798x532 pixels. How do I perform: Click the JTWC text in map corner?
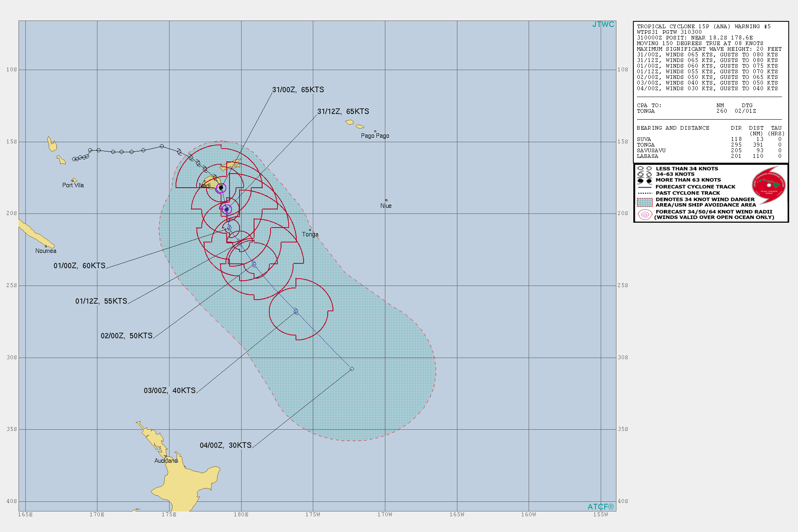pyautogui.click(x=603, y=25)
